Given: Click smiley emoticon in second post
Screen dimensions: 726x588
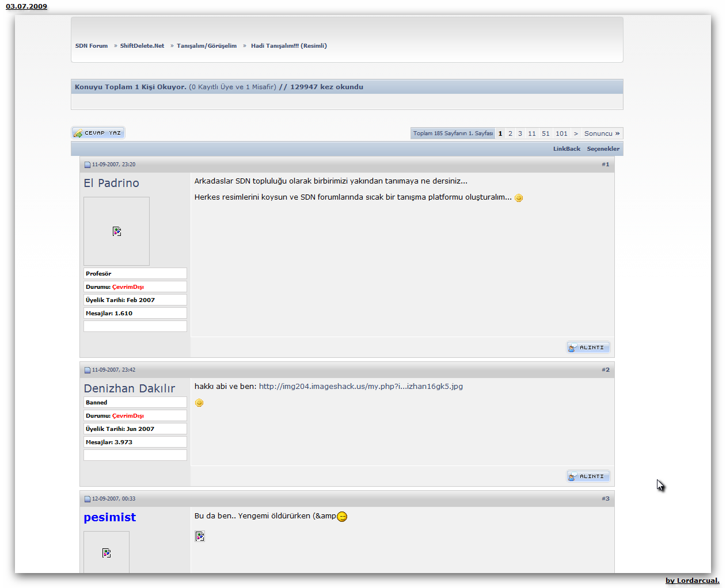Looking at the screenshot, I should click(199, 403).
